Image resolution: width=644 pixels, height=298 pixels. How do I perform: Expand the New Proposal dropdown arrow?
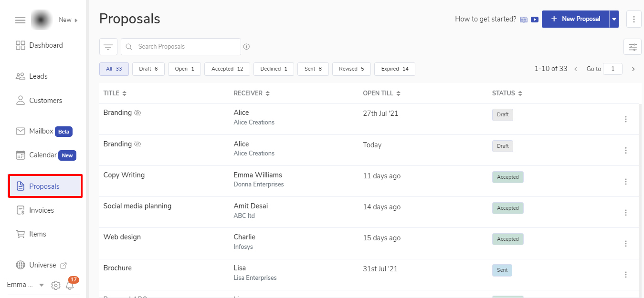pyautogui.click(x=614, y=20)
